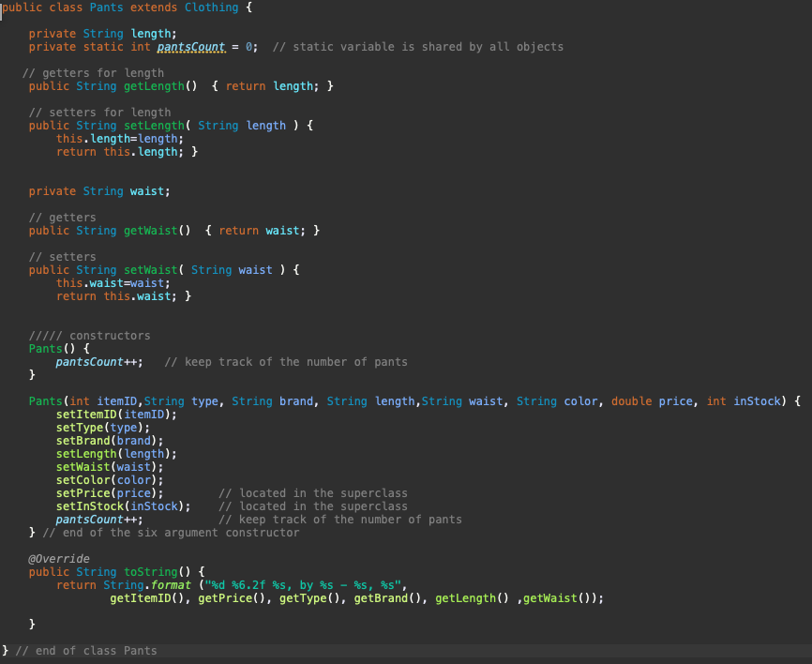The height and width of the screenshot is (664, 812).
Task: Click the line 'this.length=length;'
Action: pyautogui.click(x=120, y=139)
